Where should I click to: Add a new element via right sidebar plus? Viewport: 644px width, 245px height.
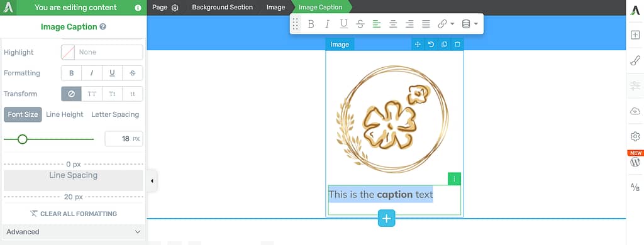635,35
